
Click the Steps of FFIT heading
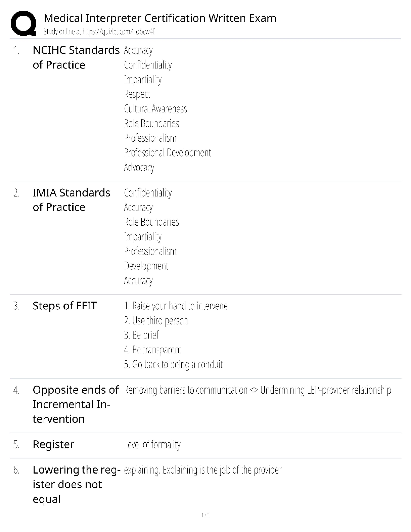tap(64, 306)
